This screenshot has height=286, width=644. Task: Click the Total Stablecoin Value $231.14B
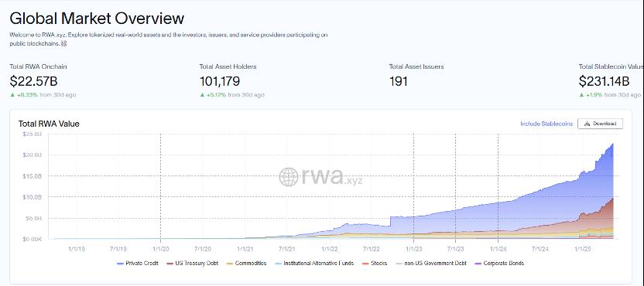pos(605,81)
